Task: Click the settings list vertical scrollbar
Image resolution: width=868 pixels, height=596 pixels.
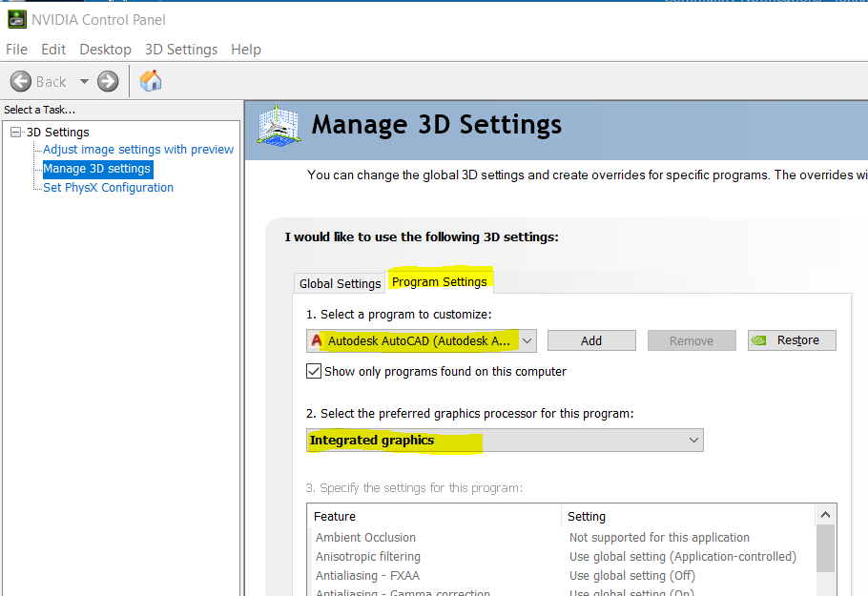Action: pos(825,548)
